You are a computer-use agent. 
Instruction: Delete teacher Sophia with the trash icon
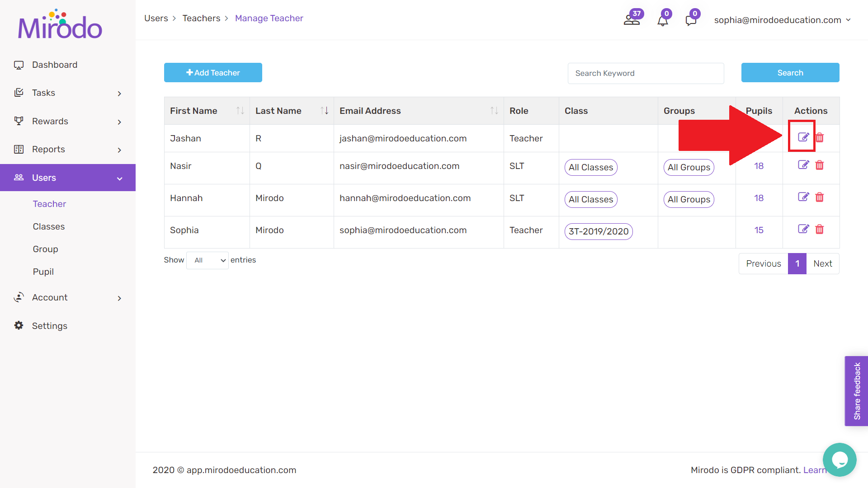(x=820, y=229)
